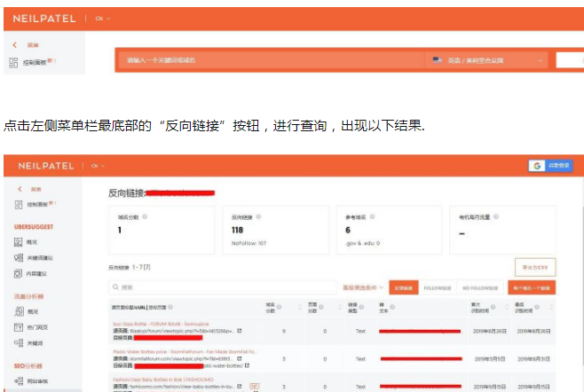
Task: Select the NO FOLLOW链接 tab
Action: click(480, 287)
